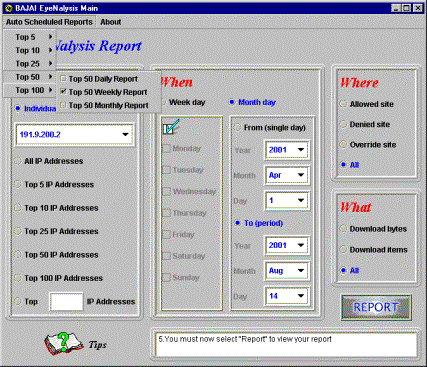
Task: Open the Top 5 submenu arrow
Action: 51,37
